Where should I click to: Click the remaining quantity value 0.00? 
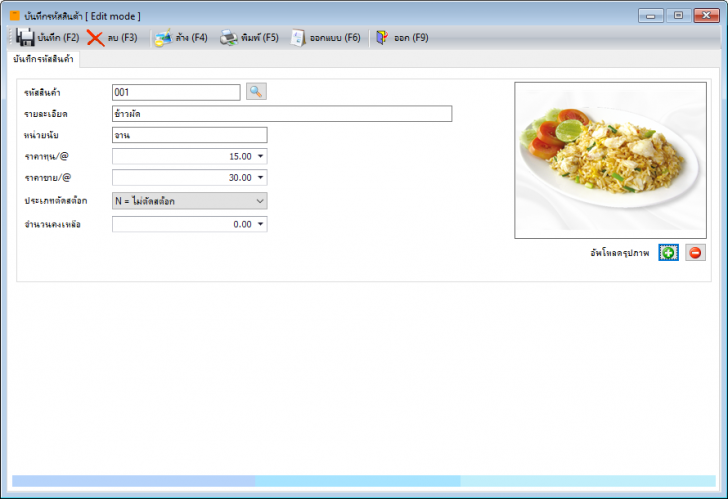click(x=242, y=225)
